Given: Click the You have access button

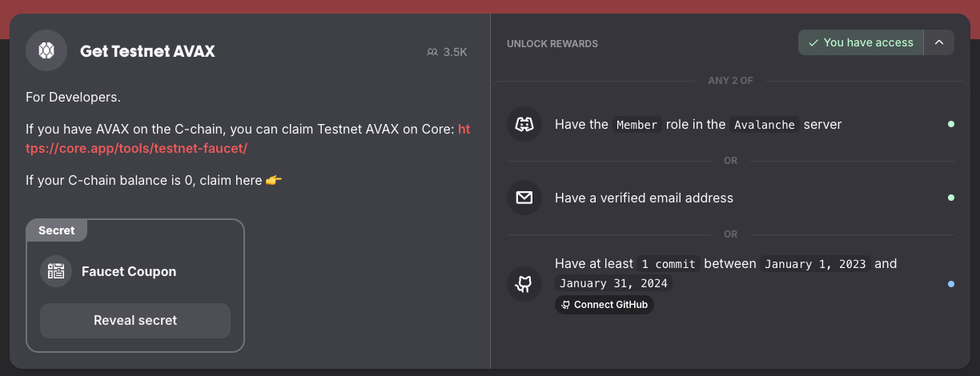Looking at the screenshot, I should click(x=861, y=42).
